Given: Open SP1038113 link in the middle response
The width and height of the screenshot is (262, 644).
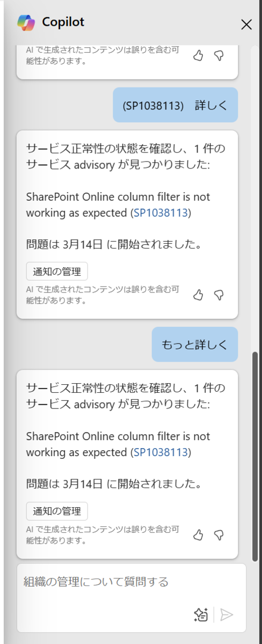Looking at the screenshot, I should tap(161, 213).
